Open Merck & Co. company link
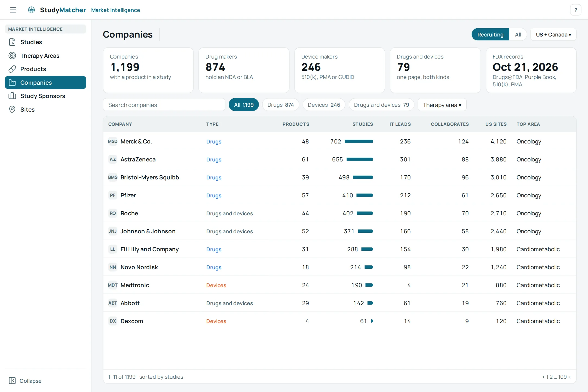This screenshot has width=588, height=392. tap(136, 141)
